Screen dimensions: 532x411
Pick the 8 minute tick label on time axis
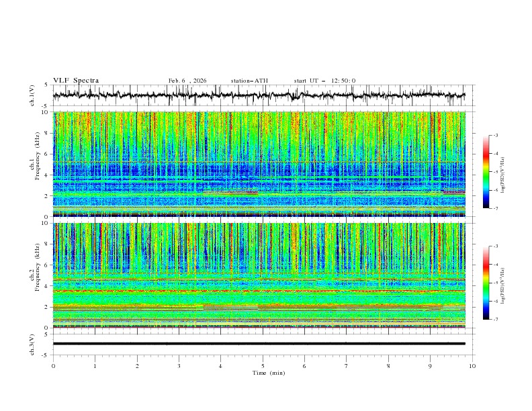click(x=388, y=365)
